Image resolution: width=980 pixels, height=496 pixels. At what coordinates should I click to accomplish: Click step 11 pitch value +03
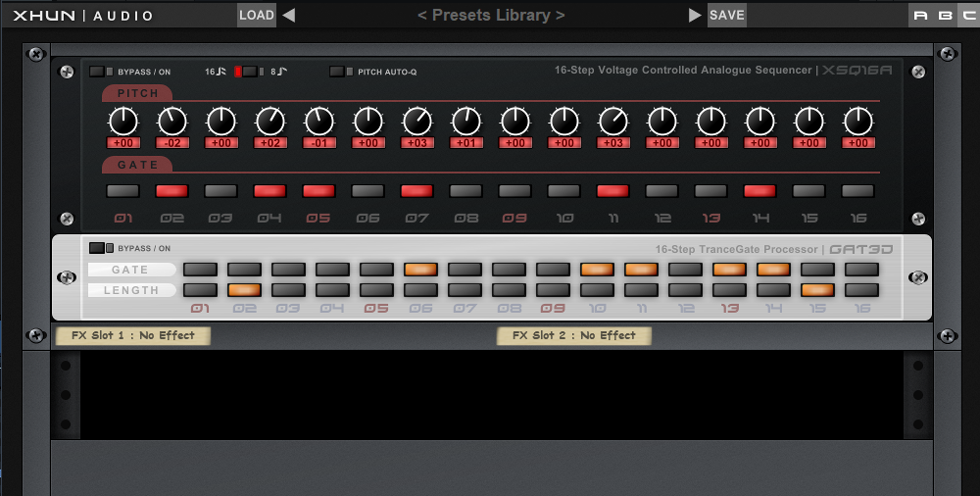point(613,142)
